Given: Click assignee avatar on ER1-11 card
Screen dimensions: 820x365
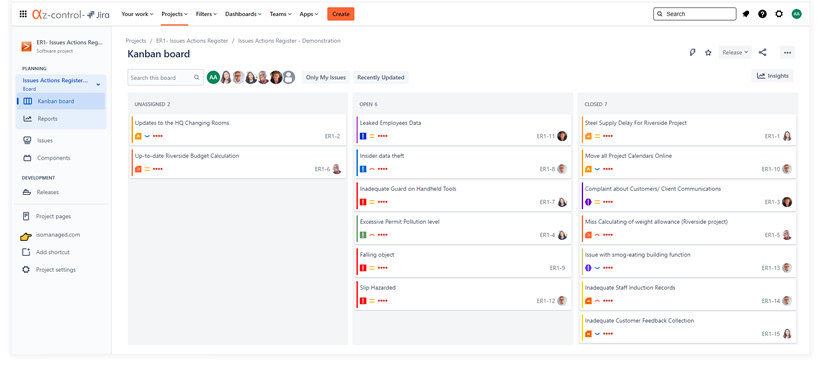Looking at the screenshot, I should tap(562, 136).
